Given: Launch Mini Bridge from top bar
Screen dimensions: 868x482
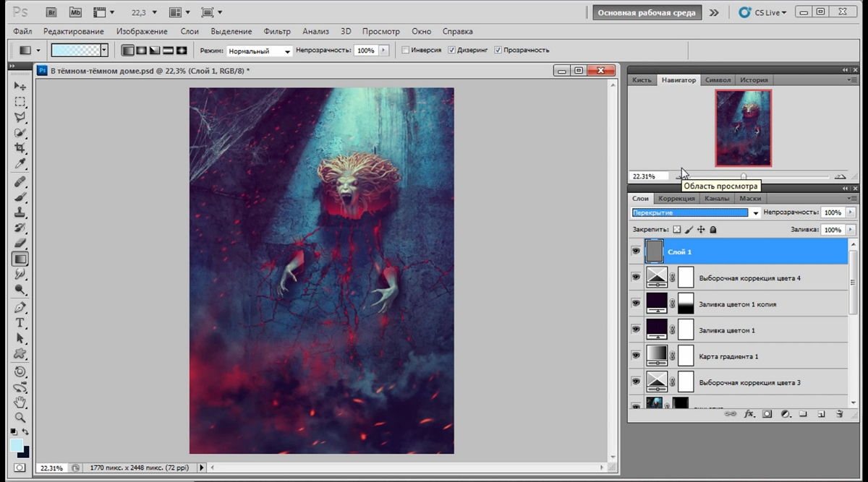Looking at the screenshot, I should point(74,12).
